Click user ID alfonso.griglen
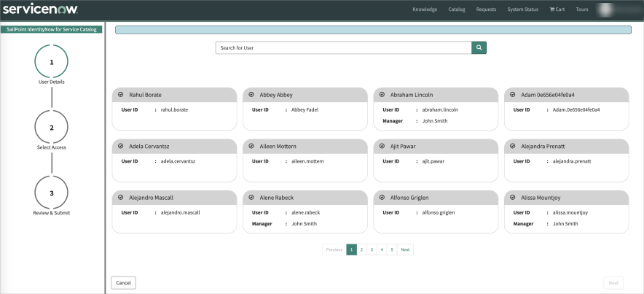 439,212
